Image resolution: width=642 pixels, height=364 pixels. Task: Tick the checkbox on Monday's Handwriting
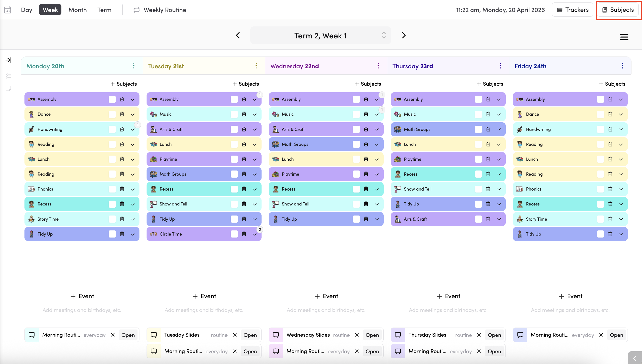[112, 129]
